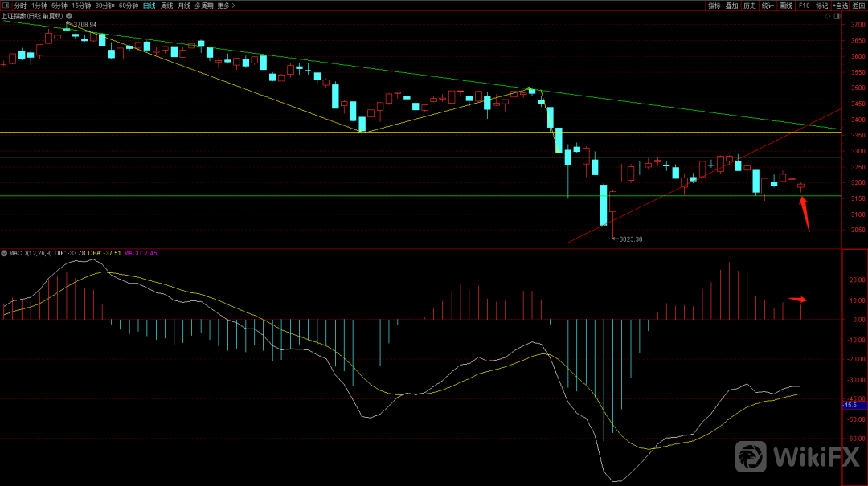Open the MACD indicator dropdown arrow
Viewport: 868px width, 486px height.
[x=4, y=253]
